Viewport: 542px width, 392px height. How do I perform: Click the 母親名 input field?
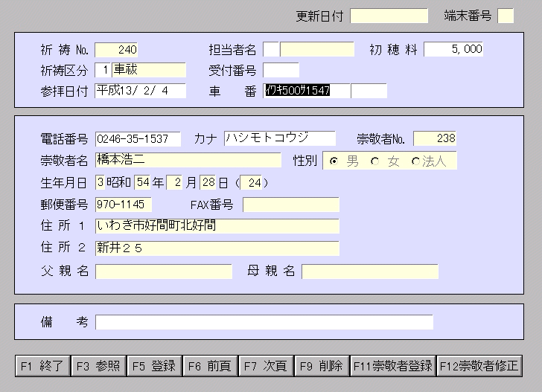[370, 271]
